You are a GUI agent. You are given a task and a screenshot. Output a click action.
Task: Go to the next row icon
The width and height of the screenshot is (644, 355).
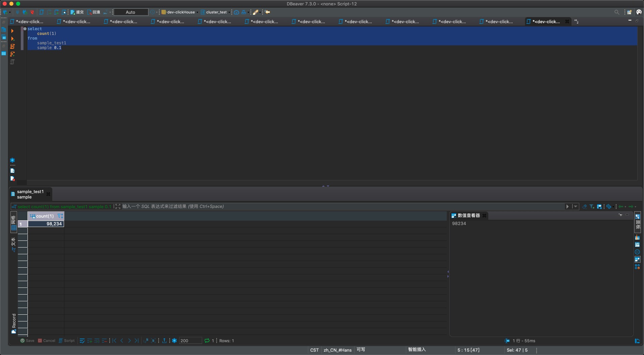tap(129, 341)
